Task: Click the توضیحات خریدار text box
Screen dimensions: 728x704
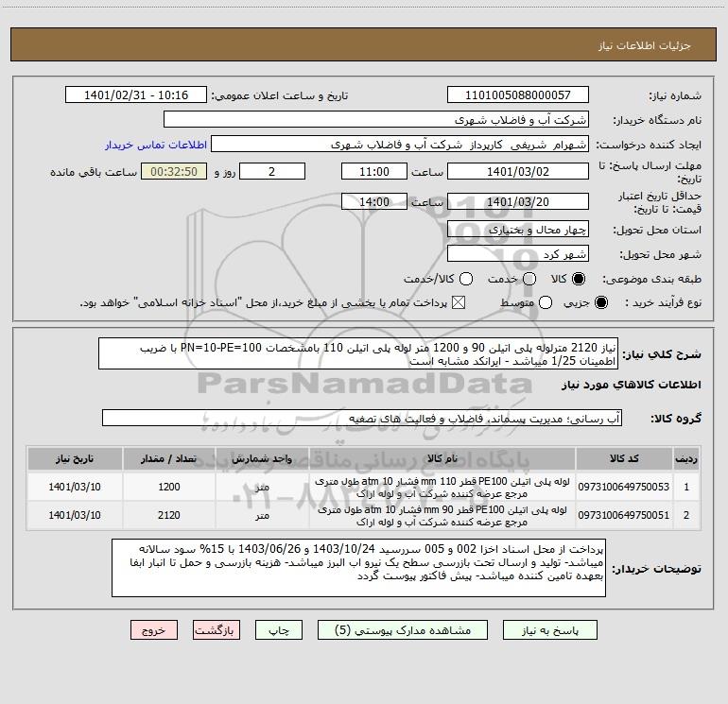Action: coord(358,568)
